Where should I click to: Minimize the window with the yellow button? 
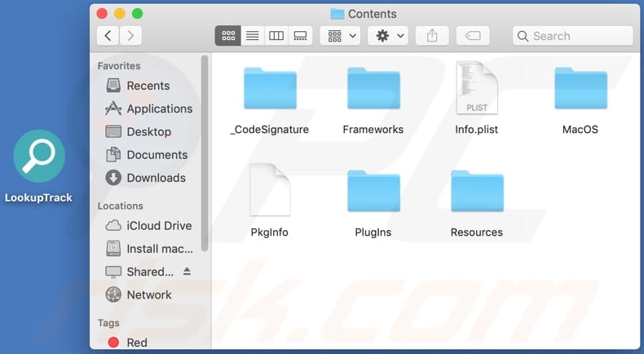tap(120, 14)
